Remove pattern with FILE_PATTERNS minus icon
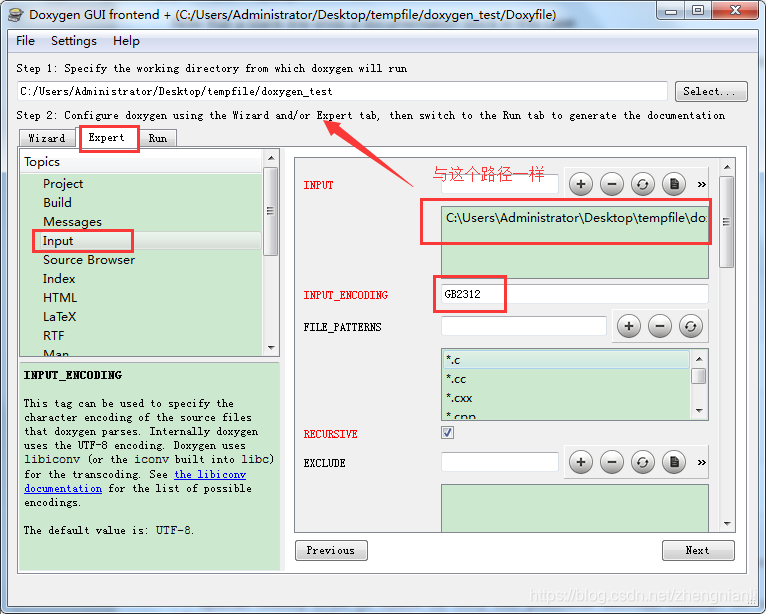 coord(660,326)
